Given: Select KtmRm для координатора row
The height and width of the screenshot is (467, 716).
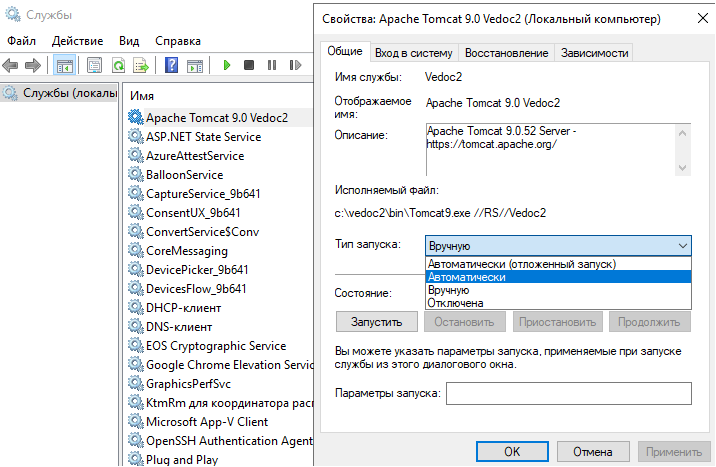Looking at the screenshot, I should (220, 403).
